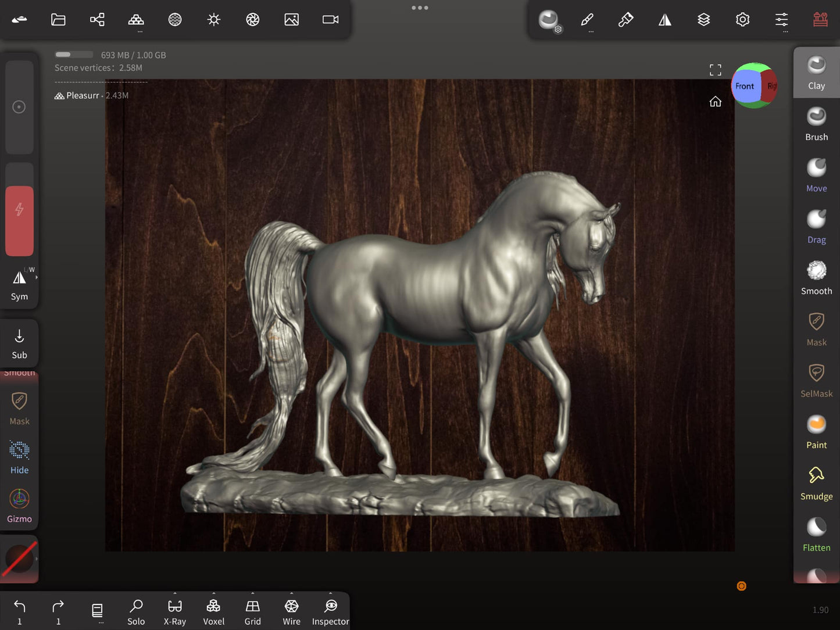Toggle Solo mode
840x630 pixels.
click(x=136, y=612)
